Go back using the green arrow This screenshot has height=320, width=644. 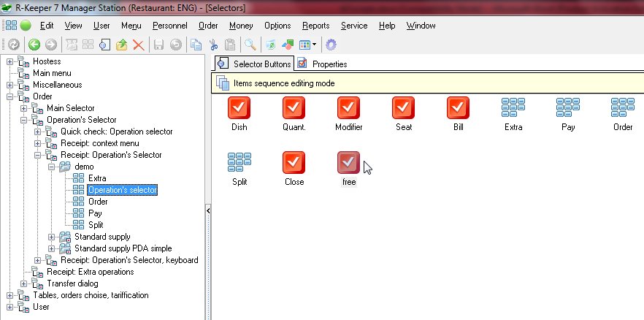(x=34, y=45)
